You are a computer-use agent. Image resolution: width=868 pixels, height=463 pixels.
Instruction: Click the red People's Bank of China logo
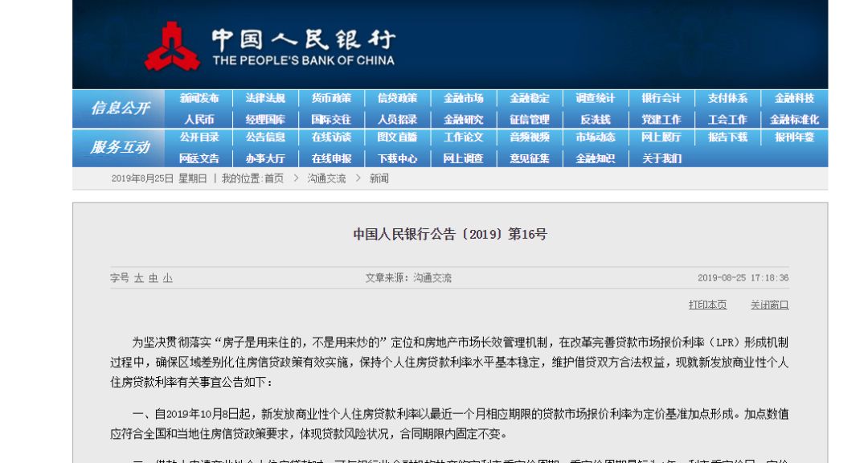pos(172,47)
